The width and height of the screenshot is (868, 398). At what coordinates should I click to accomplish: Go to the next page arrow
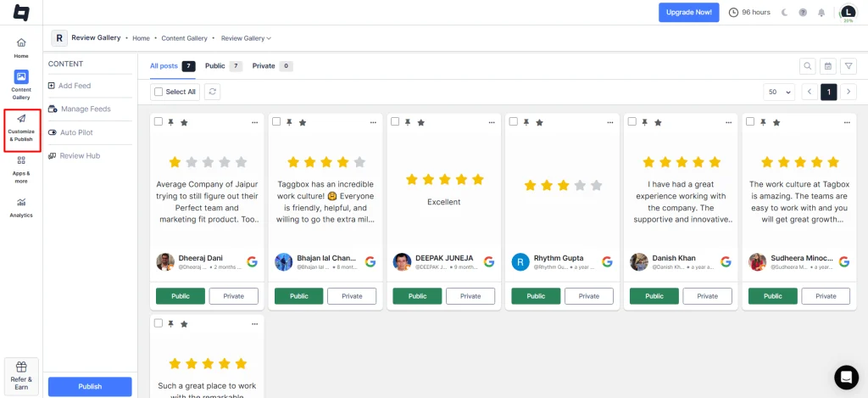(849, 92)
